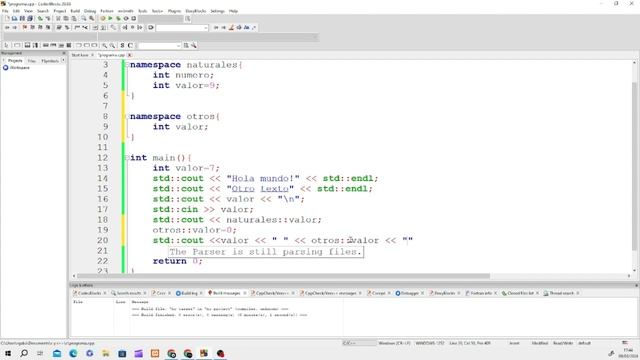640x360 pixels.
Task: Toggle the selected-text-only search button
Action: point(239,27)
